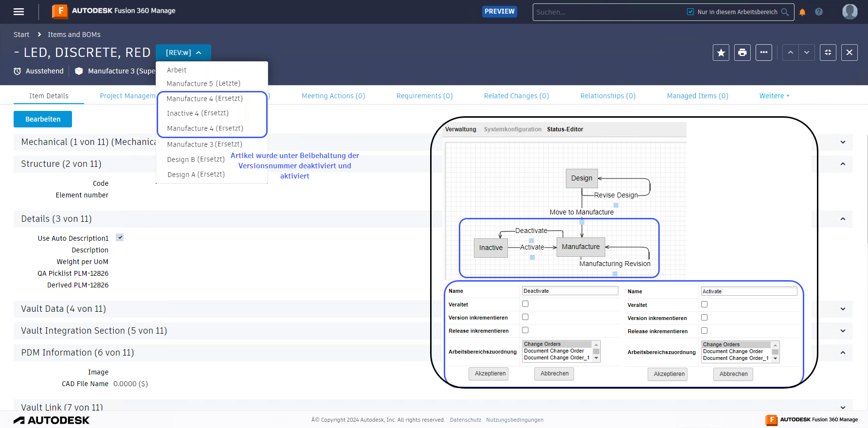The image size is (868, 428).
Task: Open the Nutzungsbedingungen footer link
Action: 515,420
